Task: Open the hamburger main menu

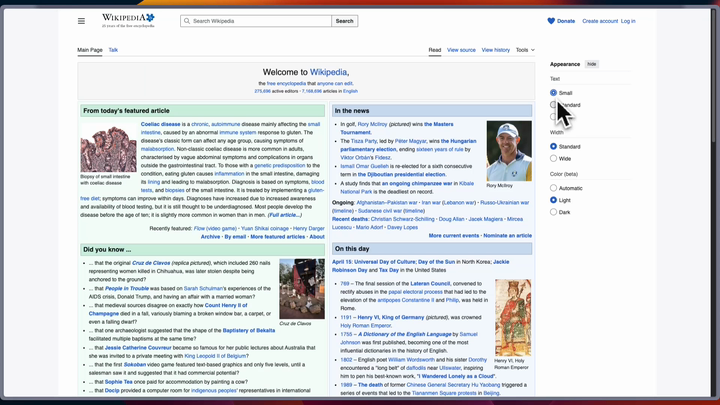Action: (81, 21)
